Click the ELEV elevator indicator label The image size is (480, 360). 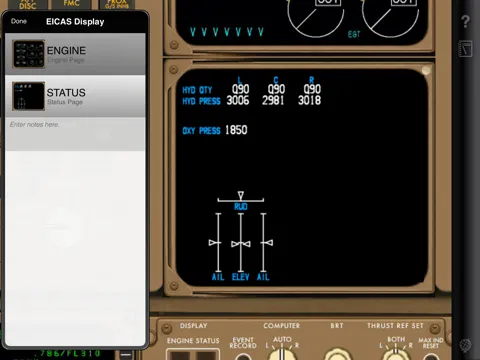[240, 277]
